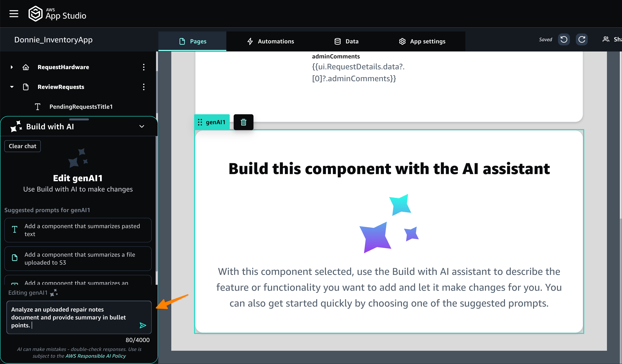
Task: Select PendingRequestsTitle1 in the component tree
Action: (x=81, y=107)
